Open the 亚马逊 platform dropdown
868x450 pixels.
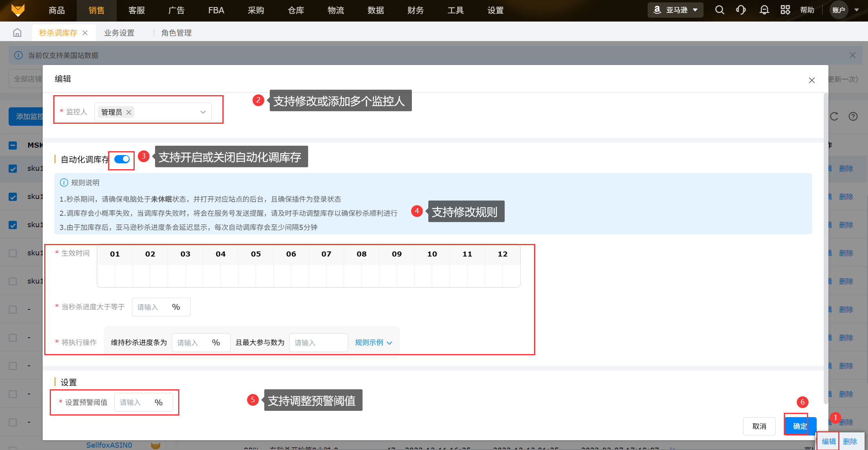coord(675,10)
